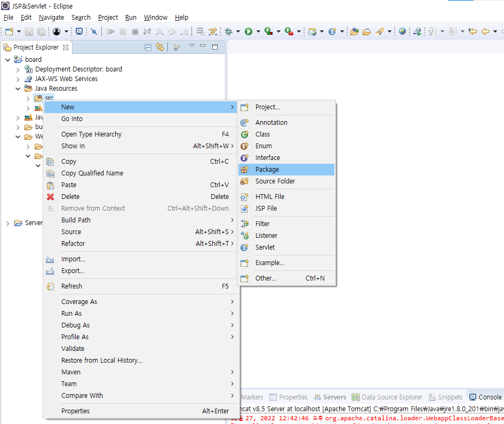Viewport: 504px width, 424px height.
Task: Select Properties at context menu bottom
Action: point(140,411)
